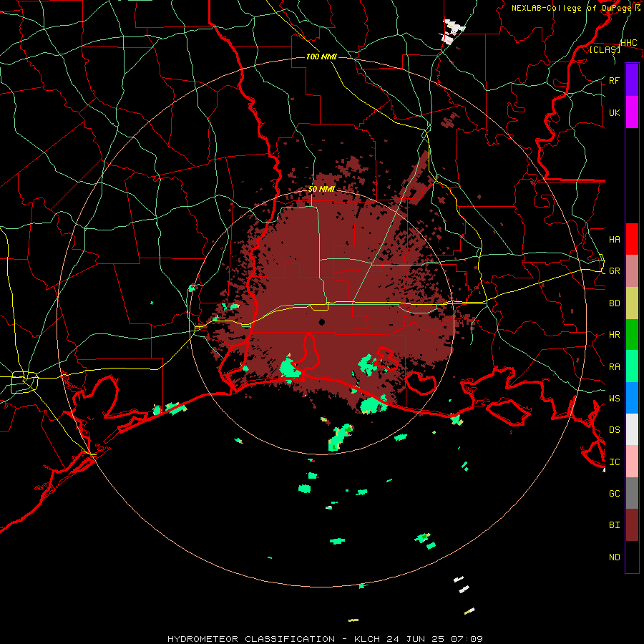The height and width of the screenshot is (644, 644).
Task: Click the magenta UK color swatch in legend
Action: (x=632, y=112)
